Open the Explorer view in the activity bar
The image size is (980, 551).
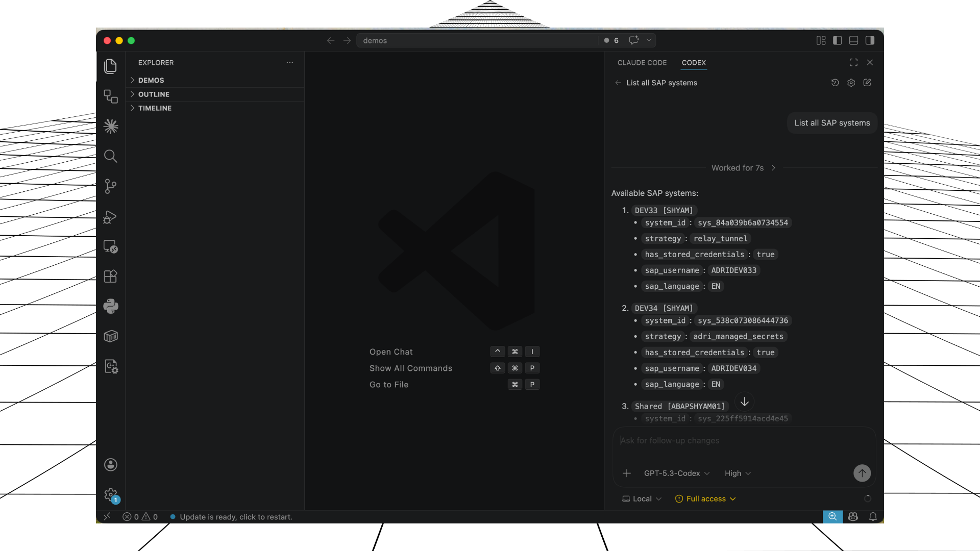[110, 66]
